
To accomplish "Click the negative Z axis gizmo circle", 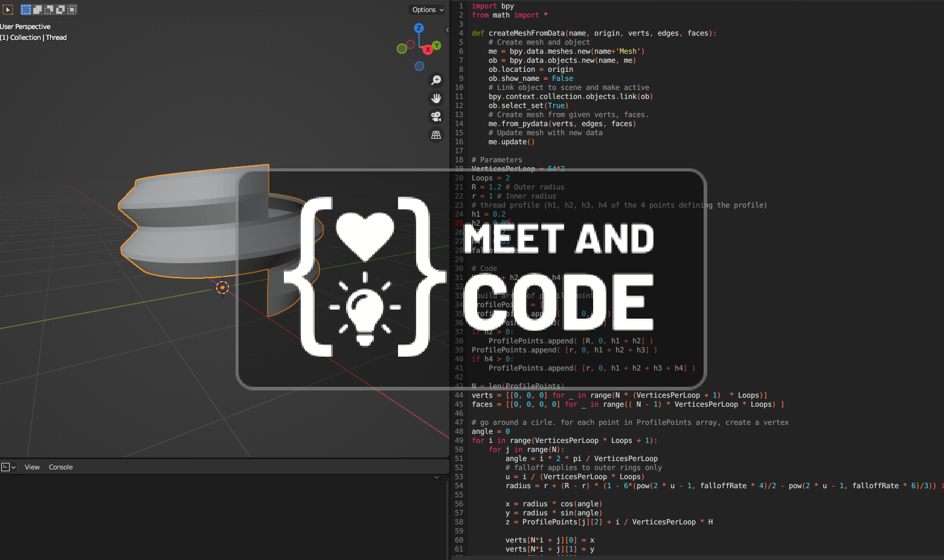I will (419, 66).
